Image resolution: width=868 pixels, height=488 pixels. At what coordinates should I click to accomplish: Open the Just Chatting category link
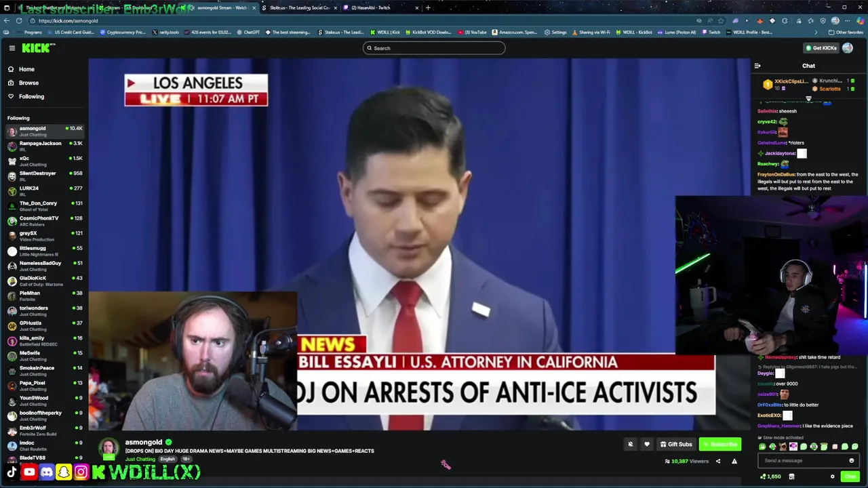pyautogui.click(x=140, y=460)
